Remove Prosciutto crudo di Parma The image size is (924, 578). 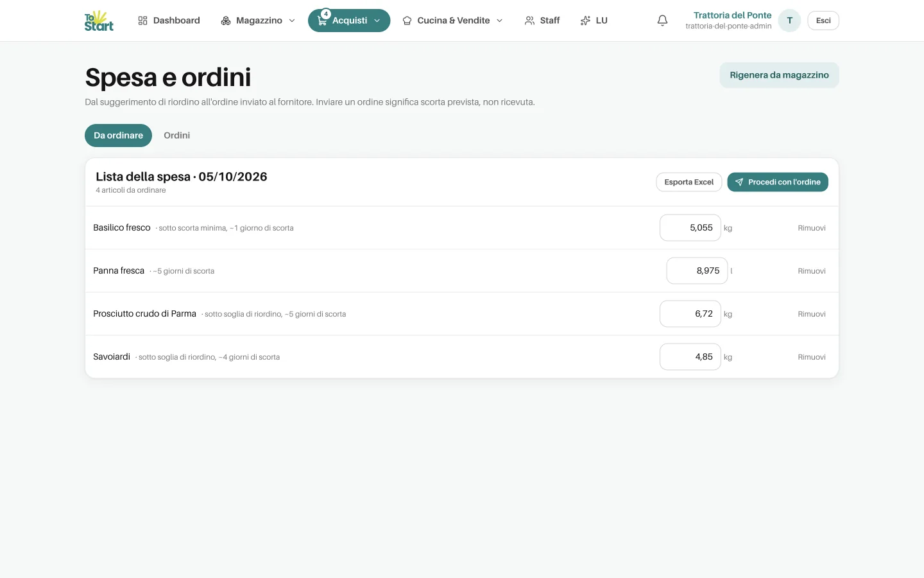point(812,314)
